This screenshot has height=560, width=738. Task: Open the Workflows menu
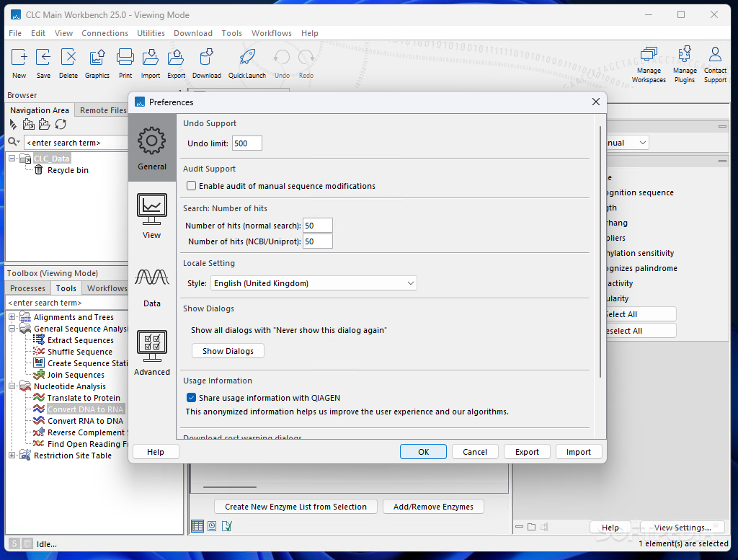(272, 33)
